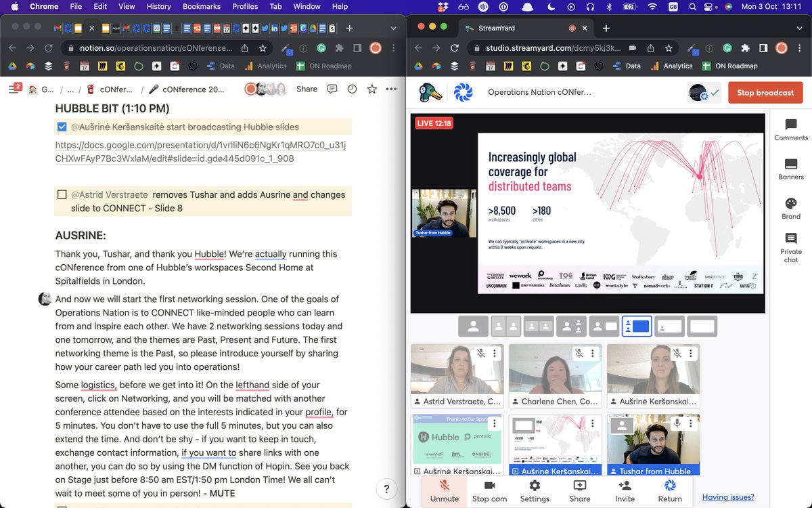Open the Profiles menu in macOS menu bar

tap(245, 6)
